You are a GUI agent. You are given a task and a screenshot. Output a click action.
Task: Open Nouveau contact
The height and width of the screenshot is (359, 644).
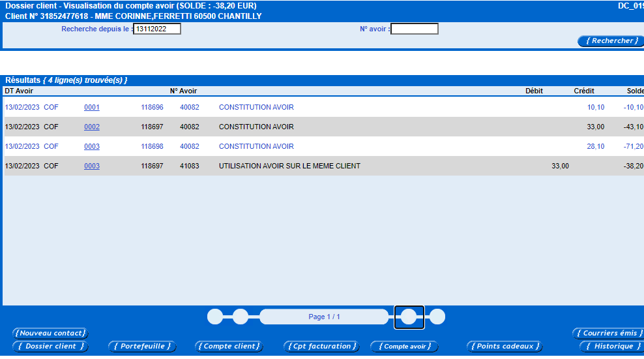[51, 333]
